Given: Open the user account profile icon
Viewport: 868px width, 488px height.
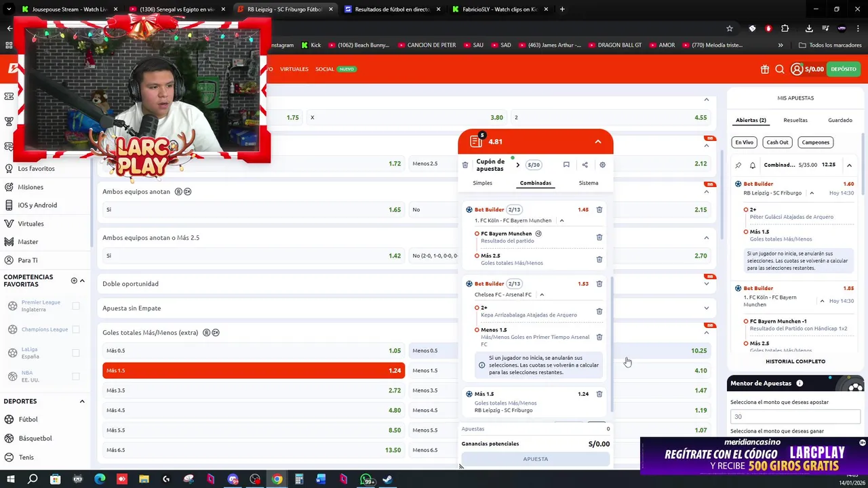Looking at the screenshot, I should tap(797, 69).
